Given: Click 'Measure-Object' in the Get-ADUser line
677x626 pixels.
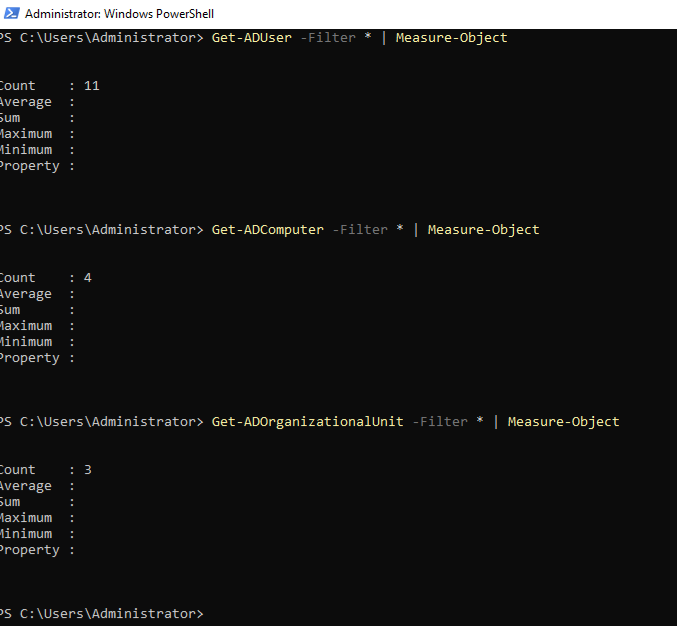Looking at the screenshot, I should (451, 38).
